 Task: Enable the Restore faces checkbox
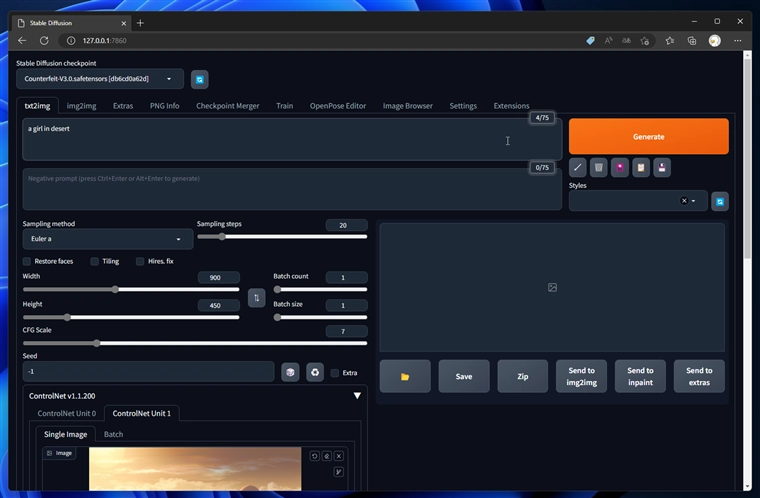pyautogui.click(x=27, y=261)
